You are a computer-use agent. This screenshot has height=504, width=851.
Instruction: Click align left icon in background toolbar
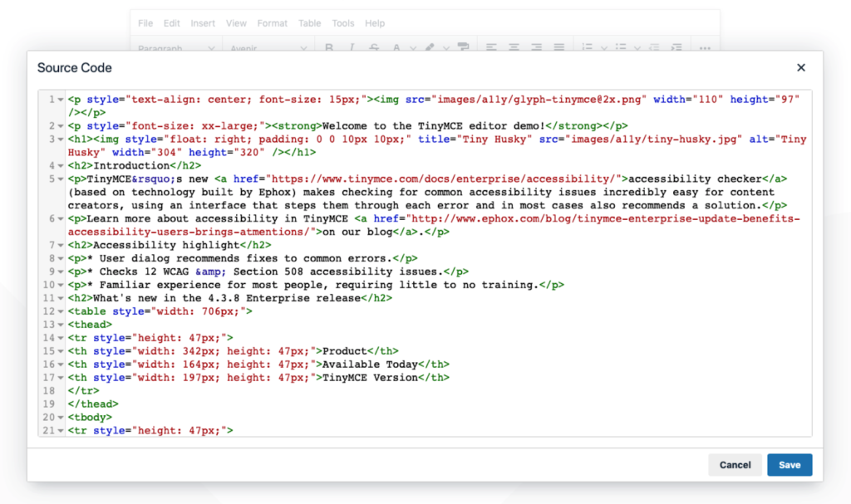(491, 47)
